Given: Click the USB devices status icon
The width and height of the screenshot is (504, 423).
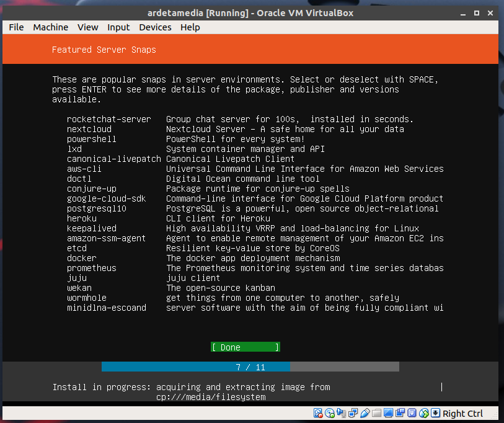Looking at the screenshot, I should coord(365,414).
